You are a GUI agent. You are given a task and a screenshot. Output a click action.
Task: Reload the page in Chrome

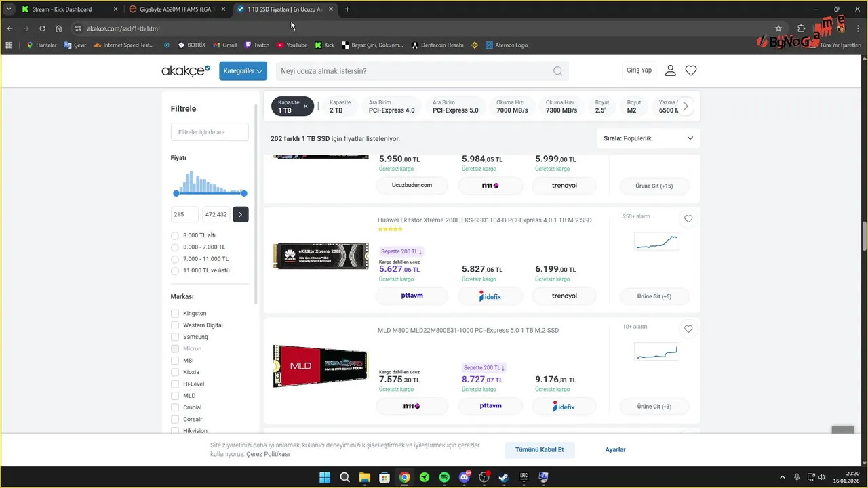coord(42,28)
